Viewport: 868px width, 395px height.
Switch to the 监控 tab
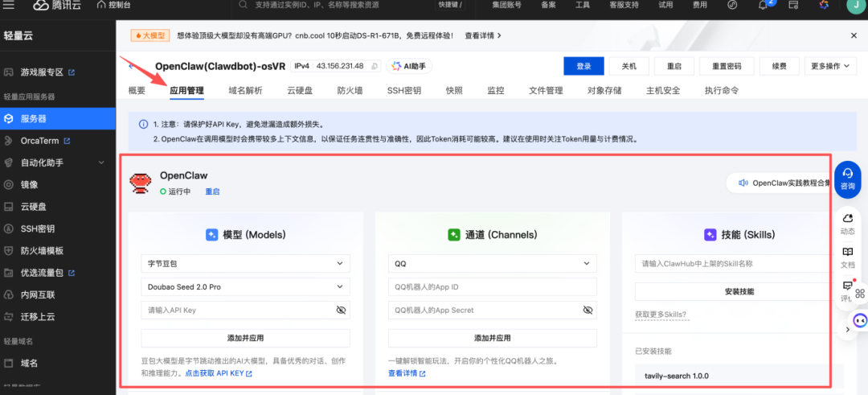(x=495, y=90)
